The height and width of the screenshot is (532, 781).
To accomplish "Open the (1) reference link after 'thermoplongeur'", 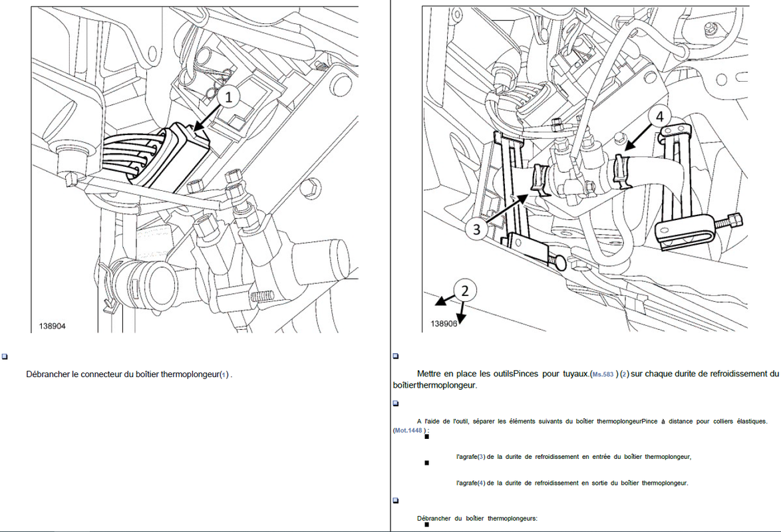I will [224, 374].
